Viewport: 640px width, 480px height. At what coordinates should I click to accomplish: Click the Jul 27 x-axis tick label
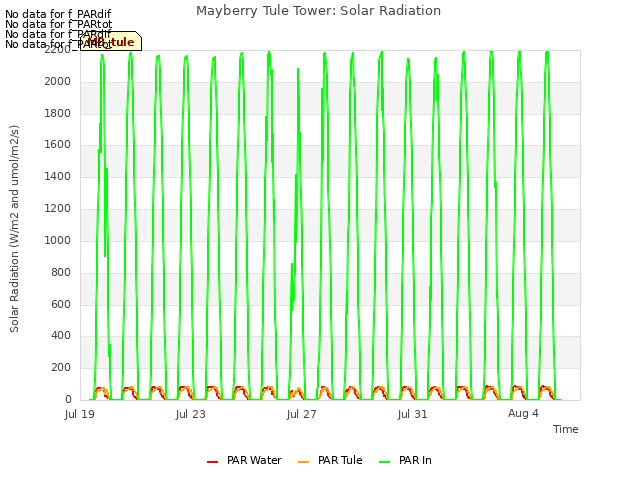302,414
